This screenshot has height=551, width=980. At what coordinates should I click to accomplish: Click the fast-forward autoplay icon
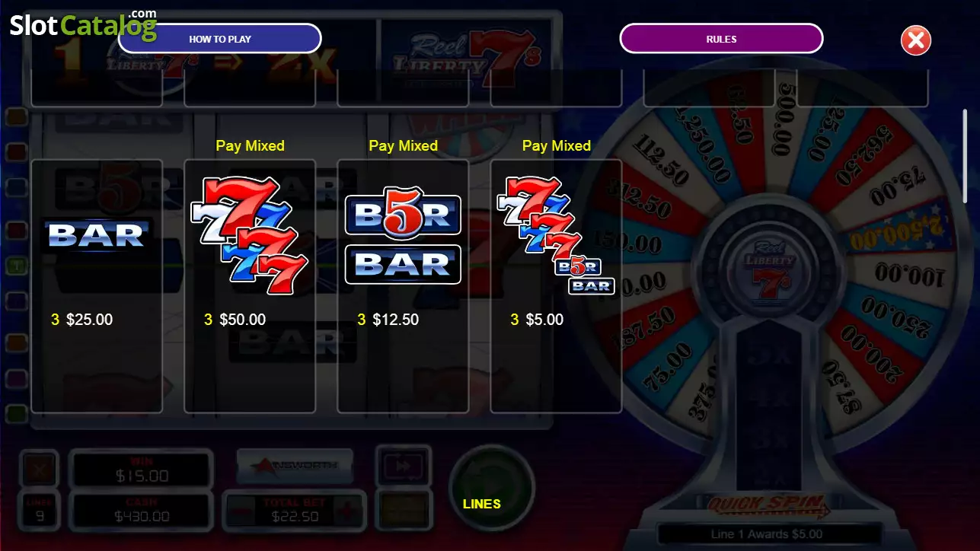[404, 465]
